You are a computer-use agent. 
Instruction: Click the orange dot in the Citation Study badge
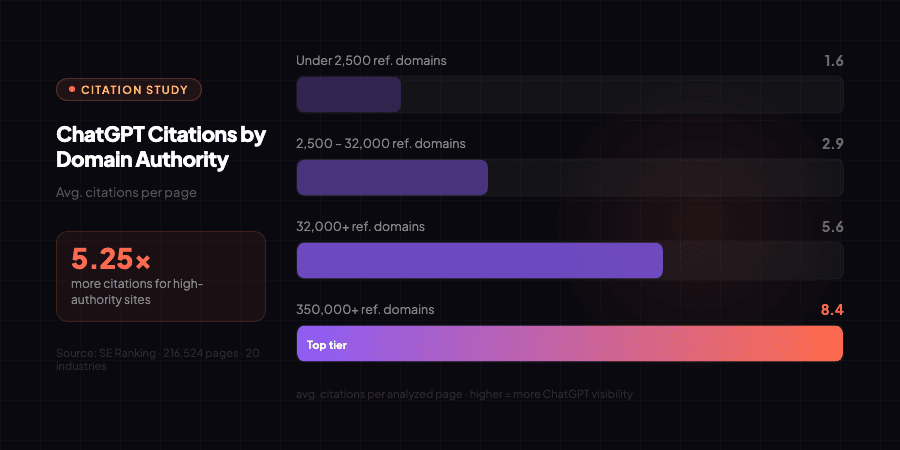point(72,90)
